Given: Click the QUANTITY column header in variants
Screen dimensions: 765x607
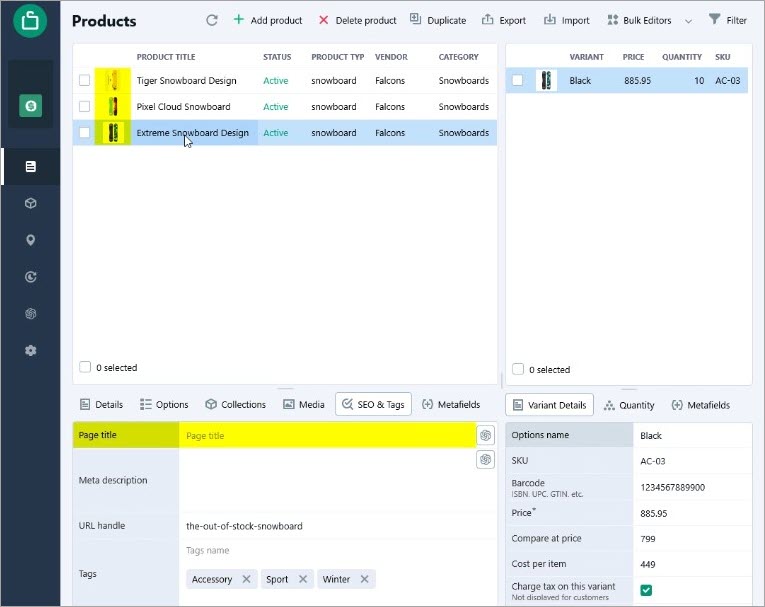Looking at the screenshot, I should tap(682, 57).
